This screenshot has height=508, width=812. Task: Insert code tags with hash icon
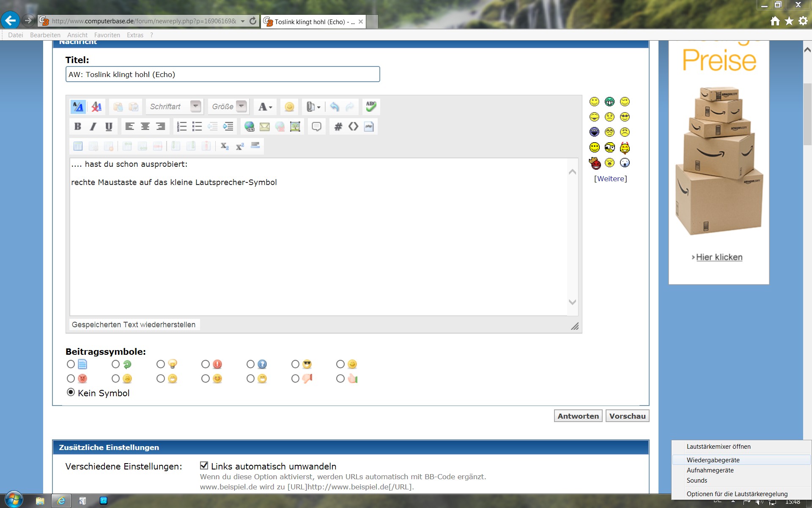tap(338, 127)
